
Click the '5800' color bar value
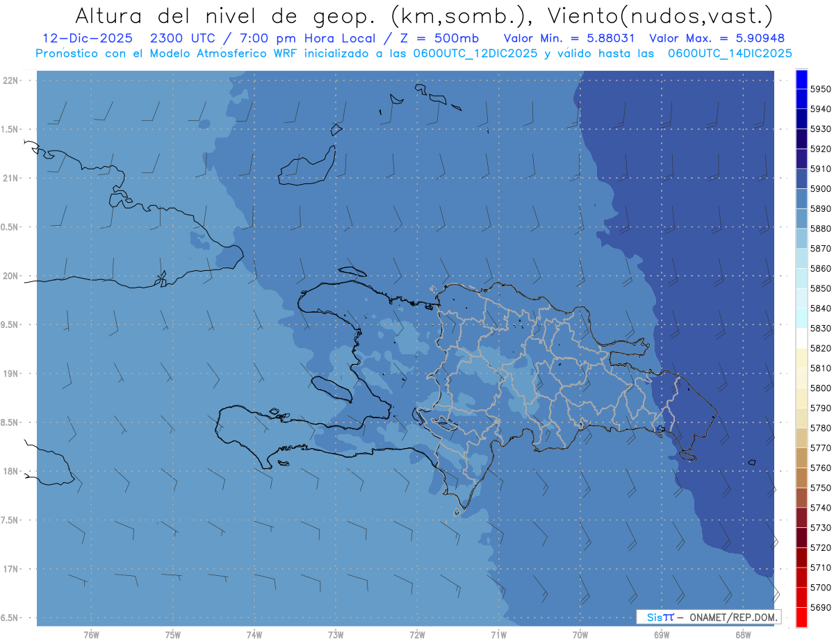coord(821,388)
